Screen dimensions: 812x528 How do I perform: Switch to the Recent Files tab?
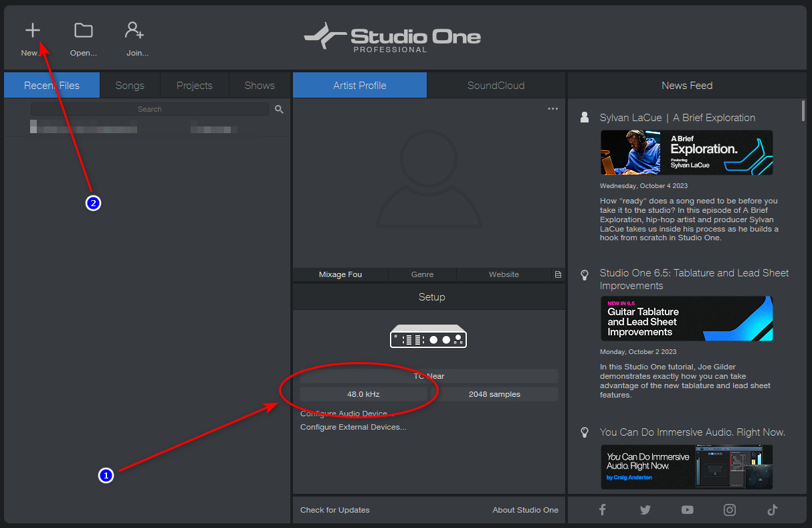pyautogui.click(x=52, y=85)
